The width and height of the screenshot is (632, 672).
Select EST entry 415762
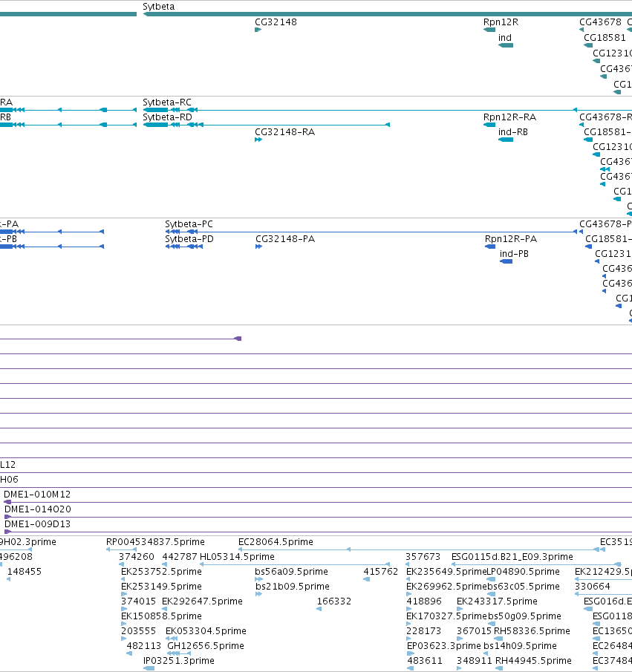tap(381, 572)
